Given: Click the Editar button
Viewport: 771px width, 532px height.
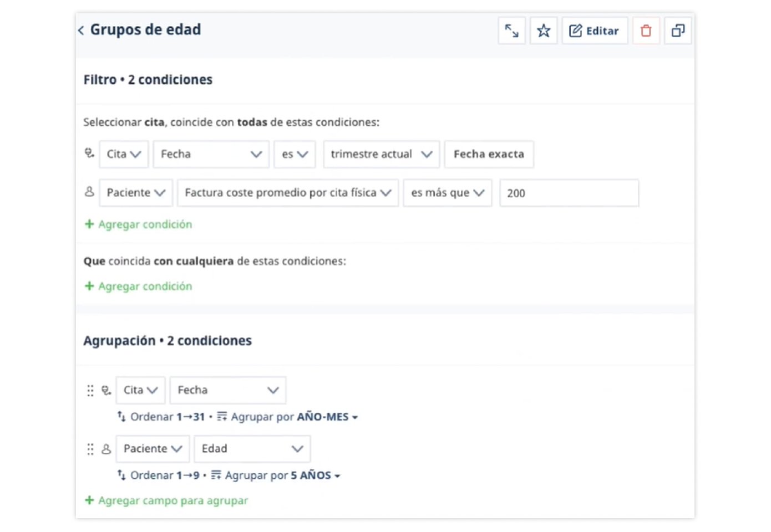Looking at the screenshot, I should (x=595, y=30).
